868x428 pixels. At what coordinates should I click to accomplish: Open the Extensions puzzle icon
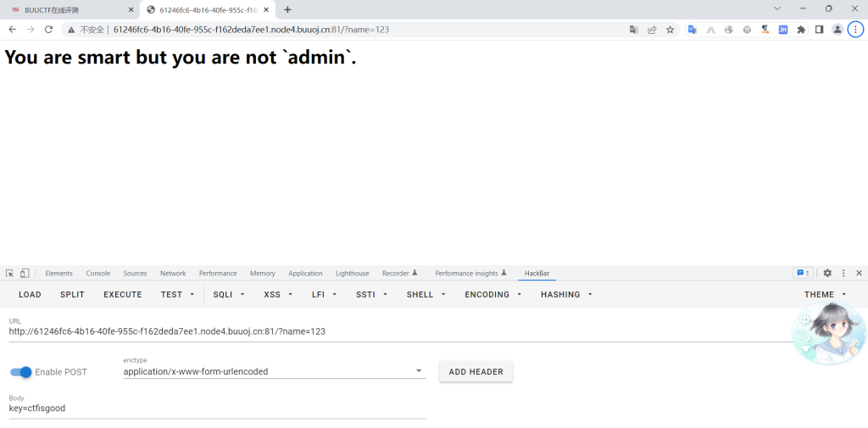[801, 29]
